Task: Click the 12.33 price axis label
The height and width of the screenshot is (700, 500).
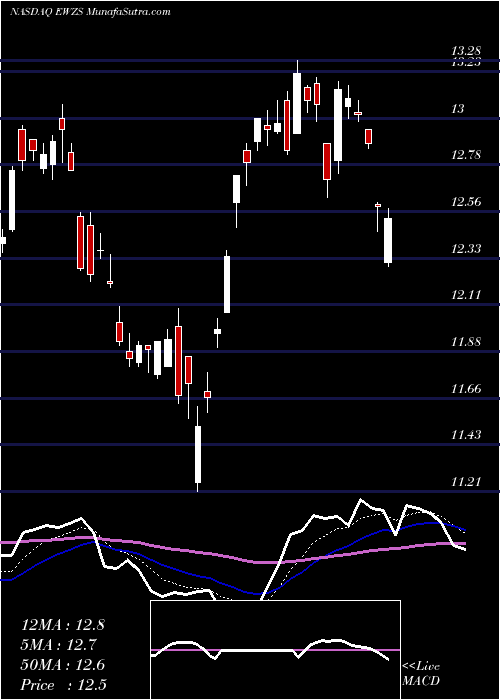Action: pyautogui.click(x=468, y=248)
